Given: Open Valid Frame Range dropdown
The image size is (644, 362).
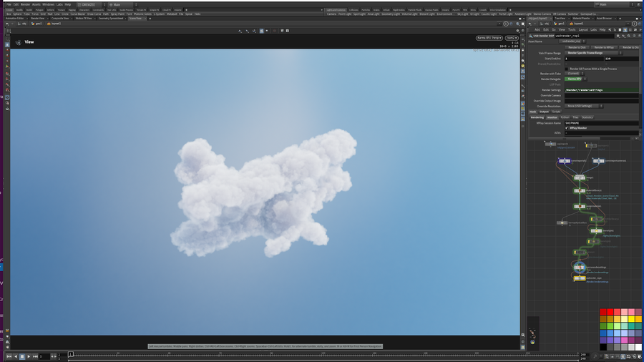Looking at the screenshot, I should (x=593, y=53).
